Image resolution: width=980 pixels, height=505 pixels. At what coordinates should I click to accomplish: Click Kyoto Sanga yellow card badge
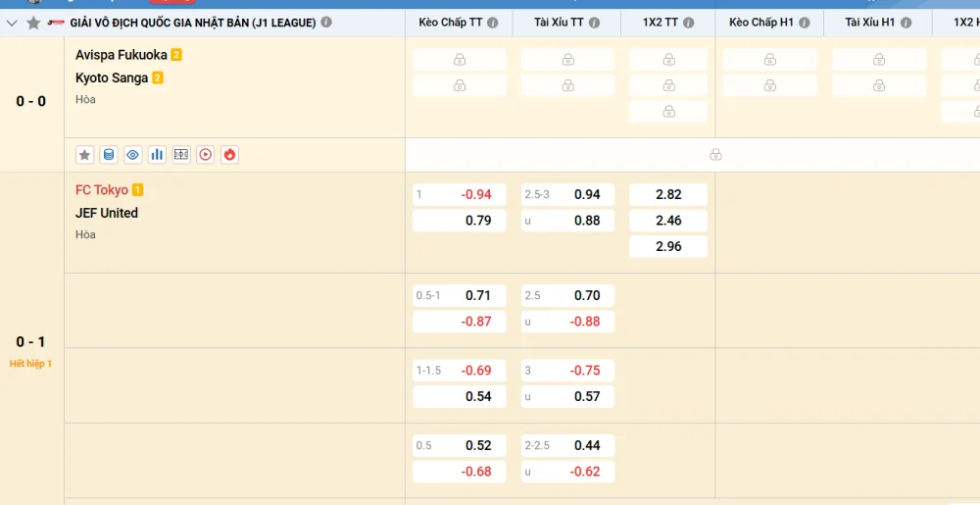[x=158, y=78]
